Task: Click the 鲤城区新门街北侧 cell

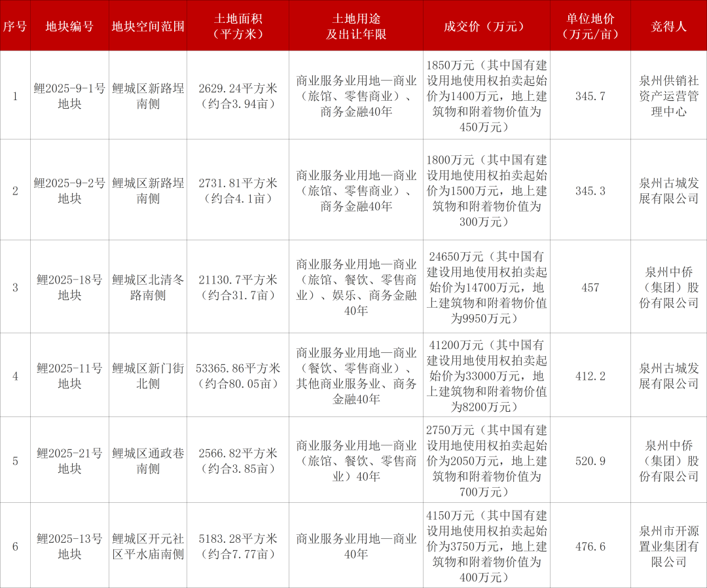Action: coord(148,375)
